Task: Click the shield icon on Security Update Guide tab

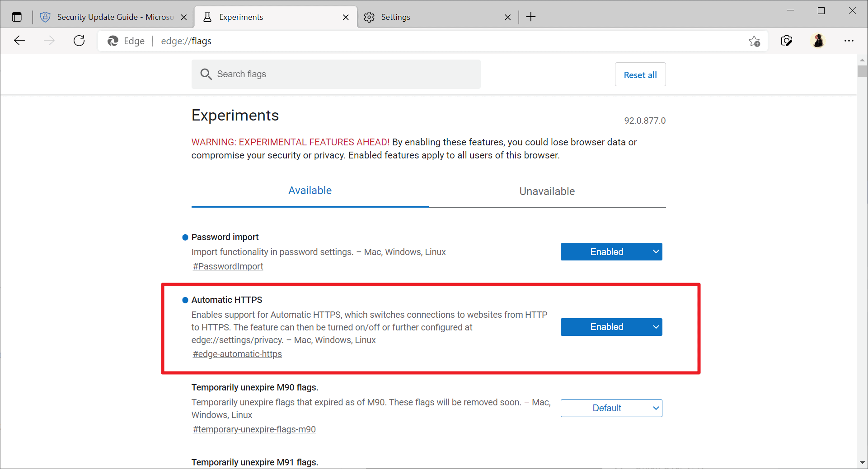Action: 45,17
